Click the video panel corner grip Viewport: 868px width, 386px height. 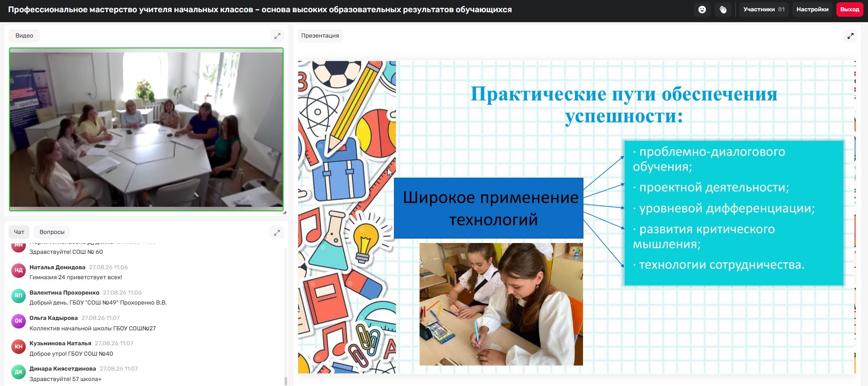[285, 212]
